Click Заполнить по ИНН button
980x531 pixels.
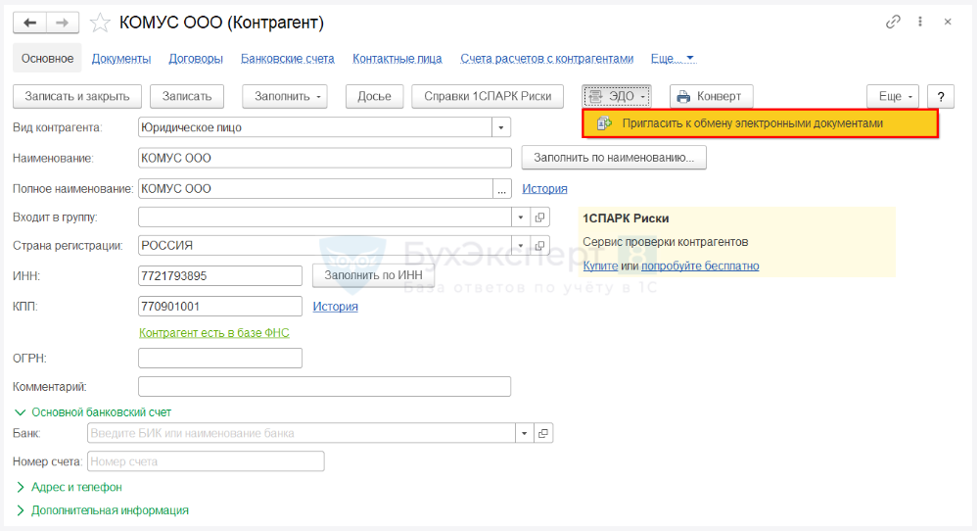pyautogui.click(x=373, y=275)
